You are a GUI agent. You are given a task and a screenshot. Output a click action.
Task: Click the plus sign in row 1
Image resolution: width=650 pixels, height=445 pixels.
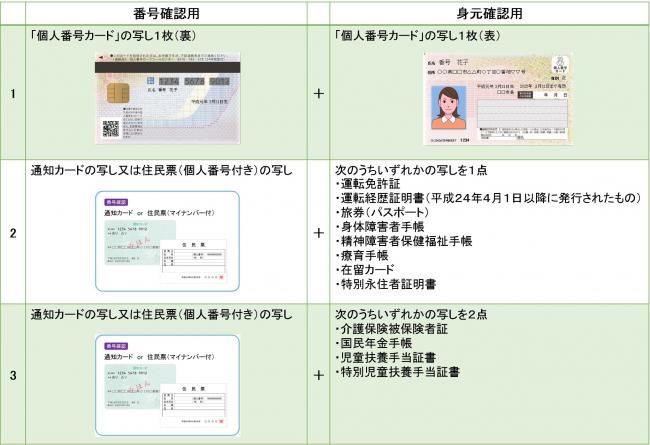point(318,93)
